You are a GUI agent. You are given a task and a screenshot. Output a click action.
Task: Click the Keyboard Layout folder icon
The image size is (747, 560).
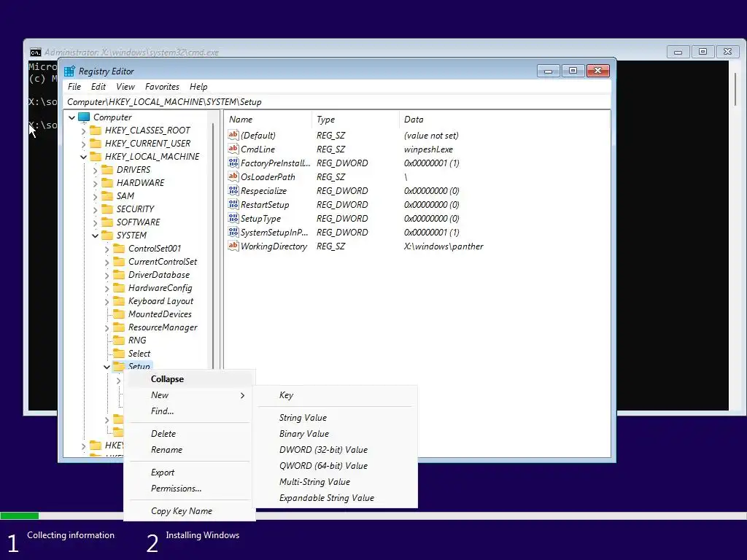(119, 301)
